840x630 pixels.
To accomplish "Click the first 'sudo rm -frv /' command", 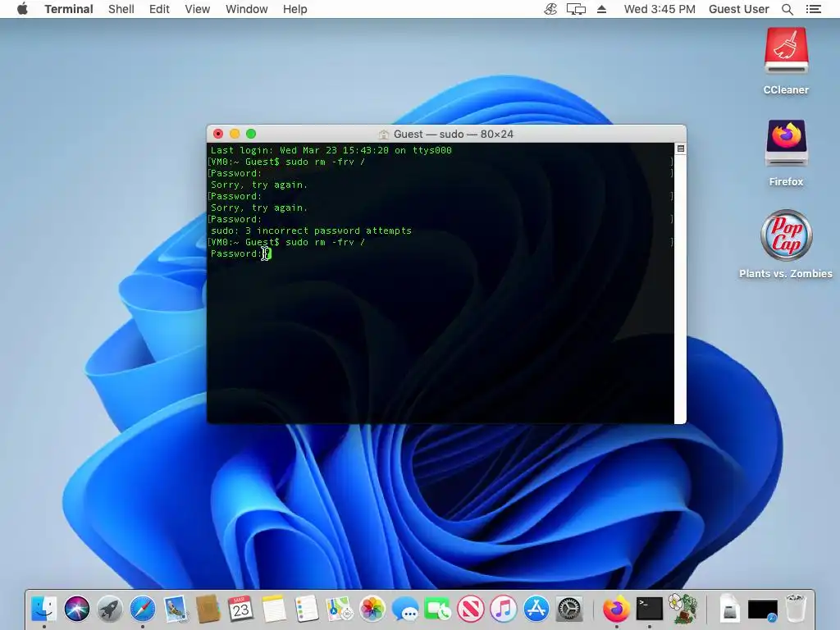I will pos(325,162).
